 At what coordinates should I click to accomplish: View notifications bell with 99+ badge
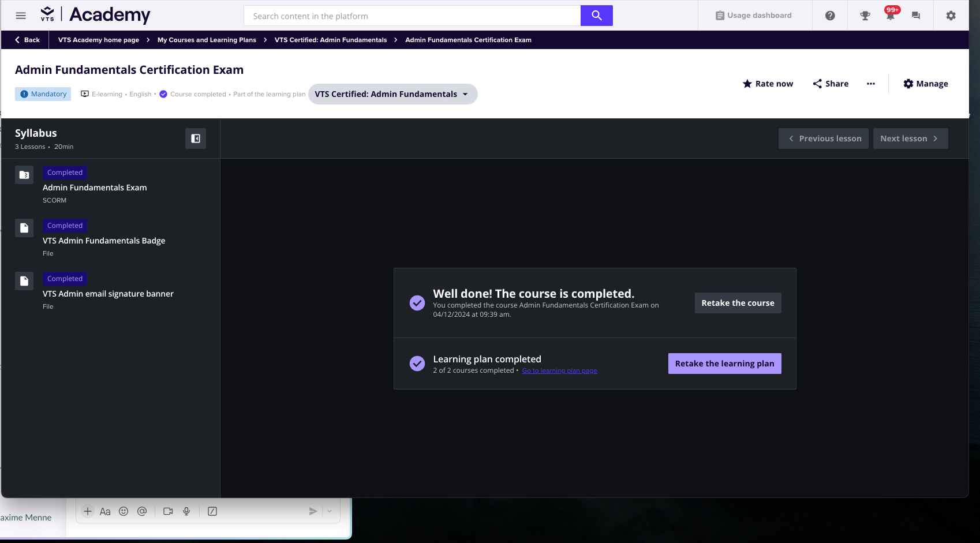pyautogui.click(x=891, y=16)
